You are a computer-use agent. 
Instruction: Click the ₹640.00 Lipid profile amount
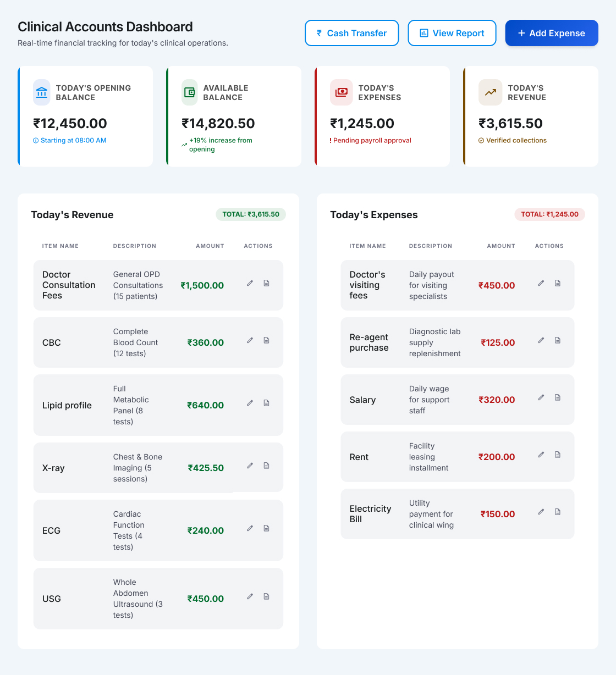(206, 405)
